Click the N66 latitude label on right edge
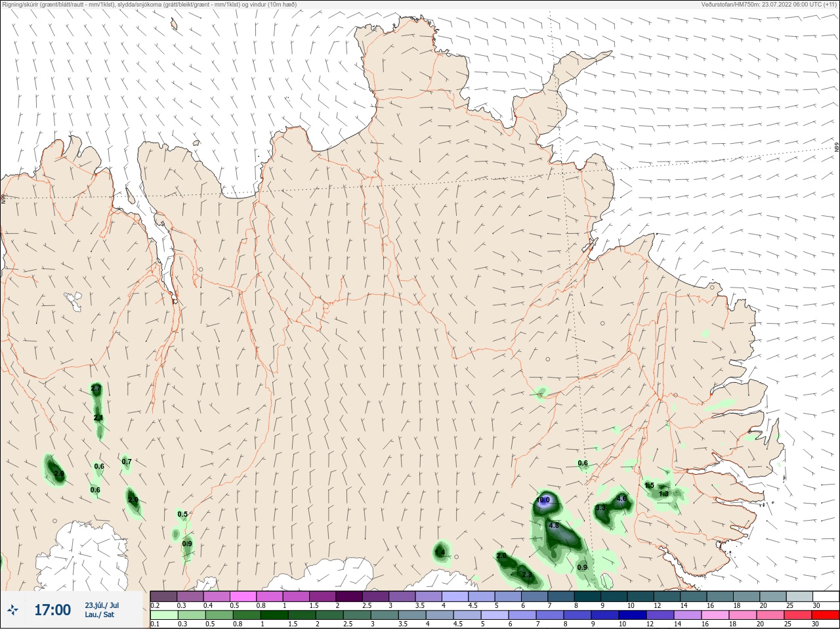This screenshot has width=840, height=629. point(837,147)
